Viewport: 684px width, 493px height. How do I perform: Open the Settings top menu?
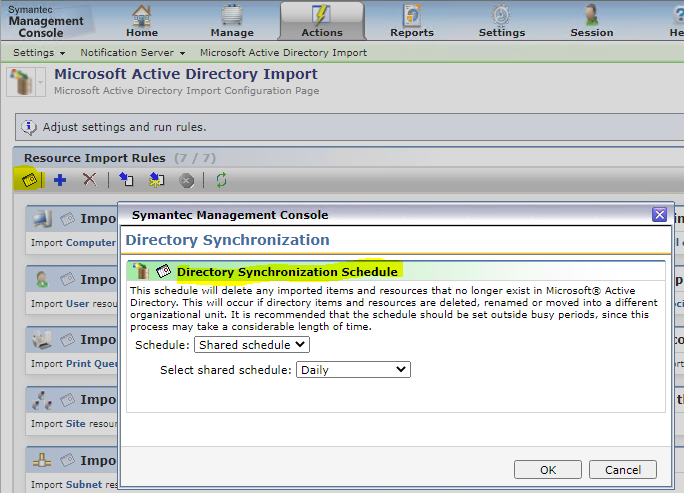click(502, 21)
